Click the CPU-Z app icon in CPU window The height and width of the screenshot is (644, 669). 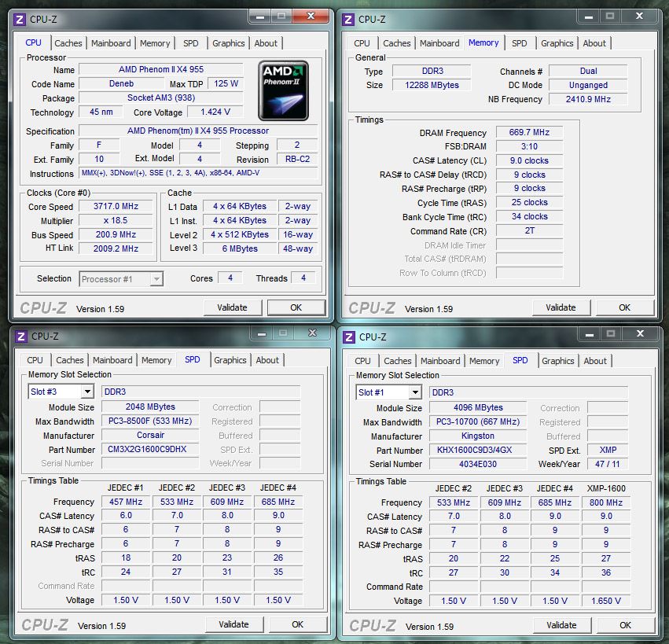click(19, 20)
